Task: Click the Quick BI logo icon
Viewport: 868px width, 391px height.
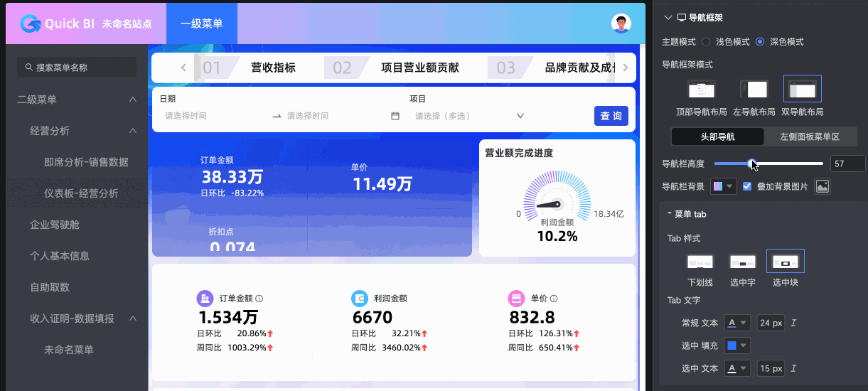Action: pyautogui.click(x=31, y=23)
